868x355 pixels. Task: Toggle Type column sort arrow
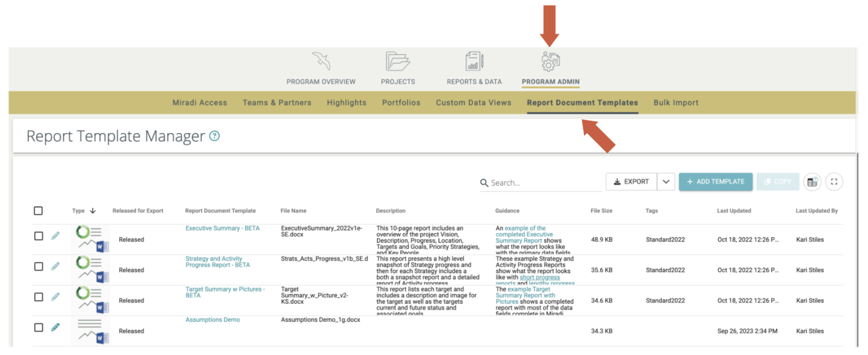click(93, 211)
